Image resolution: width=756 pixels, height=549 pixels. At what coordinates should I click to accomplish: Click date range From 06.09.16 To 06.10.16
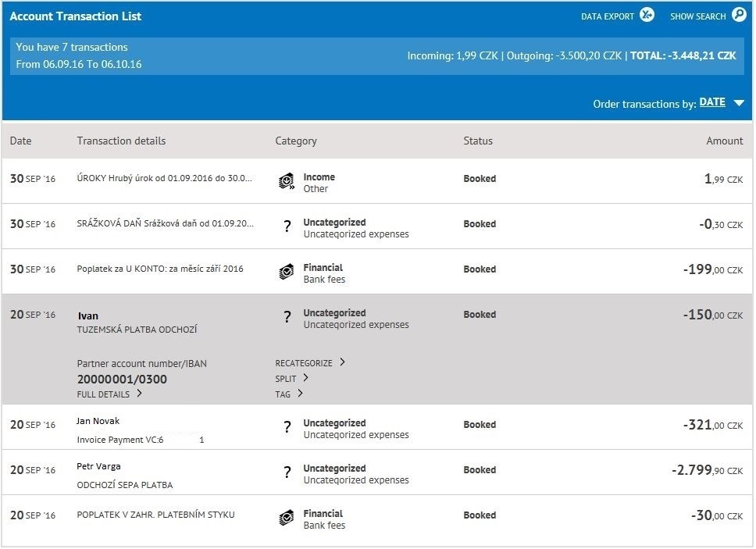pyautogui.click(x=79, y=64)
